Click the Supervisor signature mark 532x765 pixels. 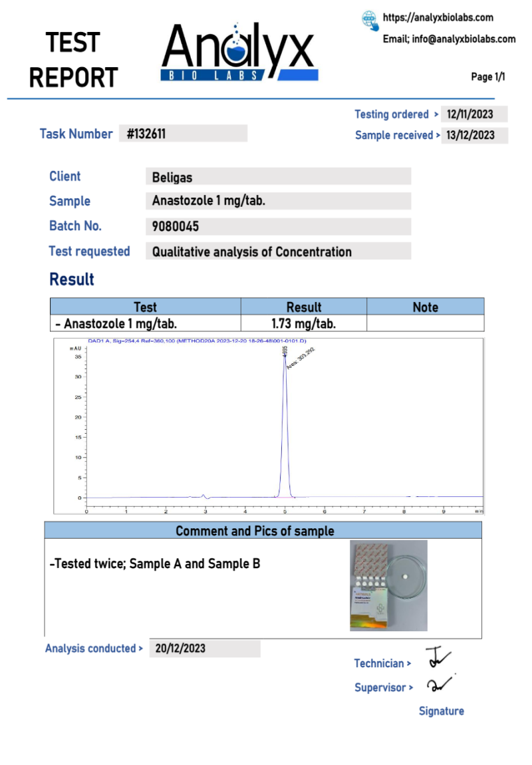pyautogui.click(x=440, y=685)
